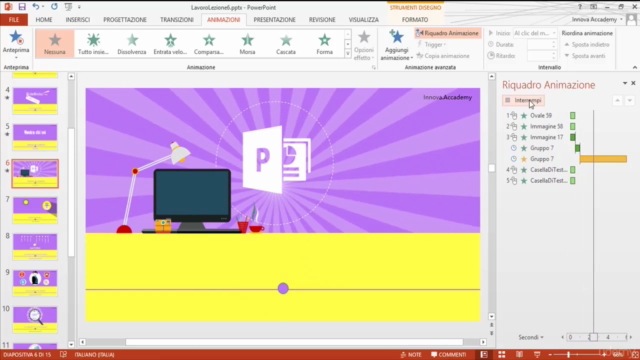640x360 pixels.
Task: Open the PRESENTAZIONE tab
Action: pos(274,20)
